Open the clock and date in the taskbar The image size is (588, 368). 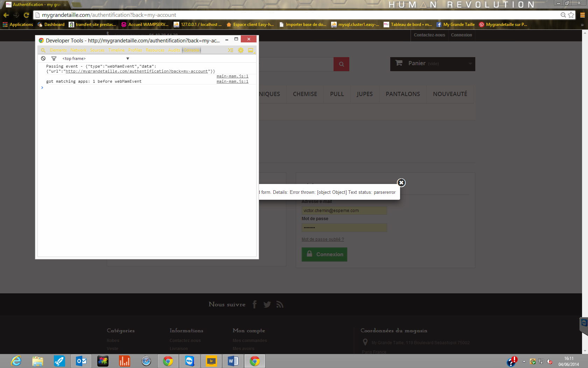pos(569,361)
